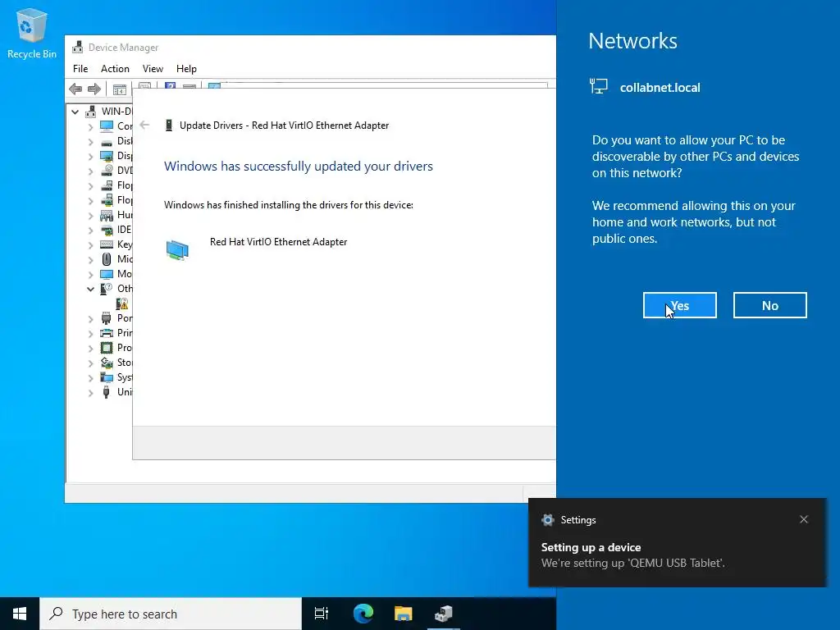Click the dialog back arrow beside Update Drivers
This screenshot has width=840, height=630.
tap(144, 125)
